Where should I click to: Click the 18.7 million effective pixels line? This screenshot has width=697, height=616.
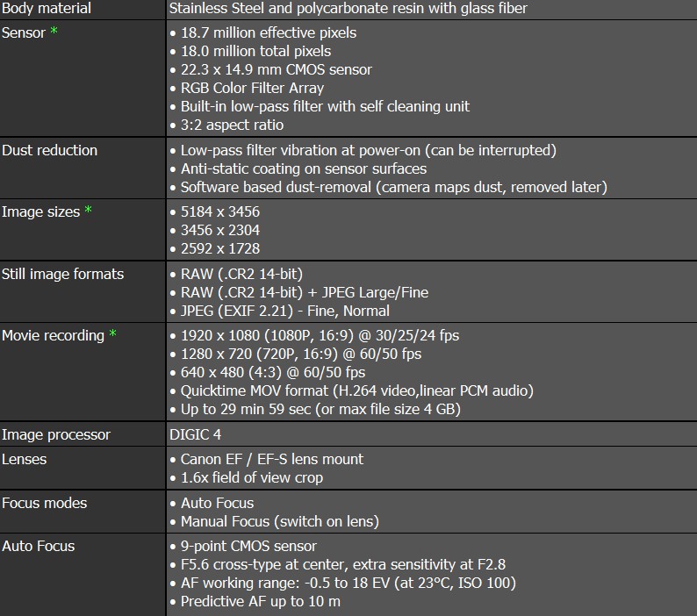click(x=268, y=32)
